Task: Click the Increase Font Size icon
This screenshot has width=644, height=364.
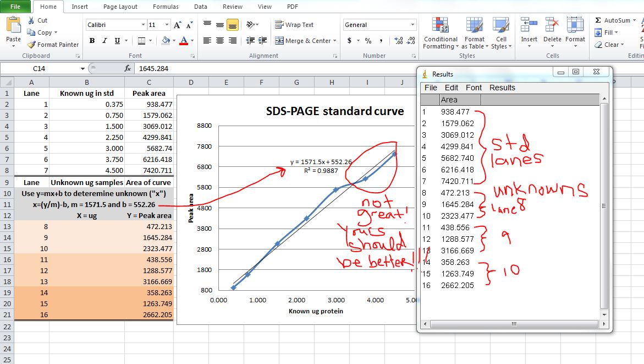Action: tap(177, 25)
